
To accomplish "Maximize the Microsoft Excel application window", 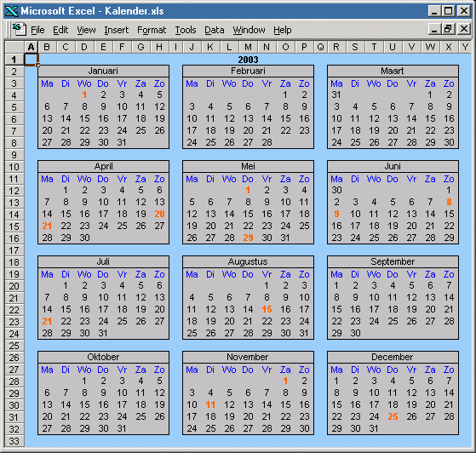I will 448,11.
